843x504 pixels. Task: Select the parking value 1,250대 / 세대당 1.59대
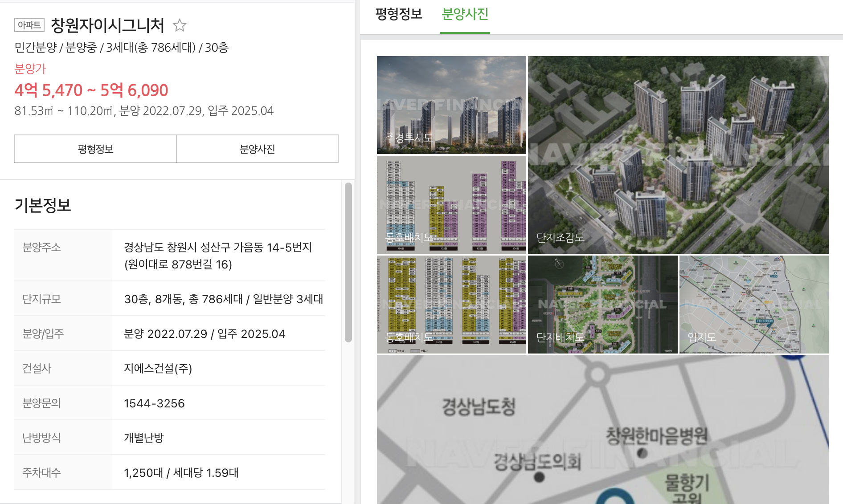click(x=181, y=473)
